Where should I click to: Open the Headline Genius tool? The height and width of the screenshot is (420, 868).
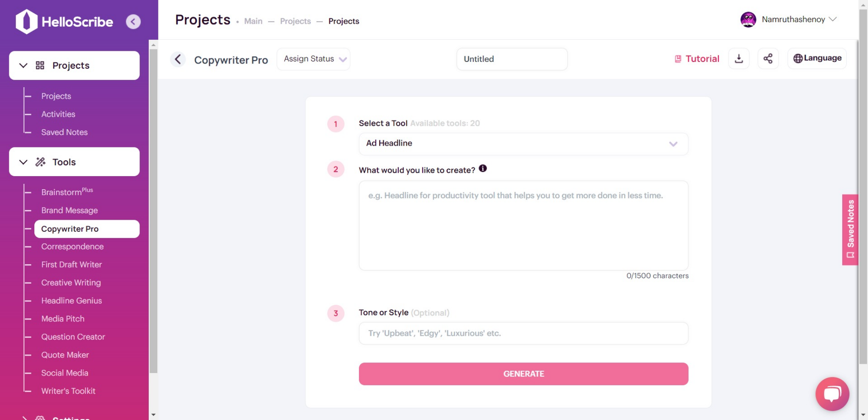pyautogui.click(x=72, y=301)
